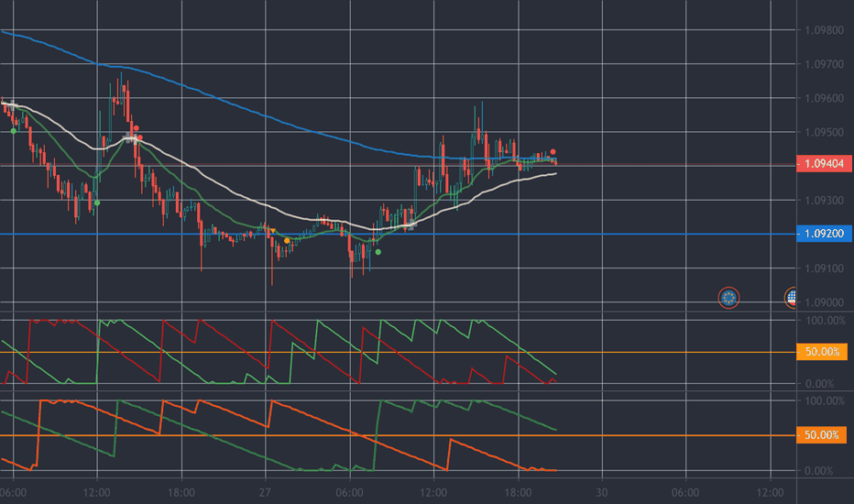Select the green signal dot below the lowest candles

point(378,252)
